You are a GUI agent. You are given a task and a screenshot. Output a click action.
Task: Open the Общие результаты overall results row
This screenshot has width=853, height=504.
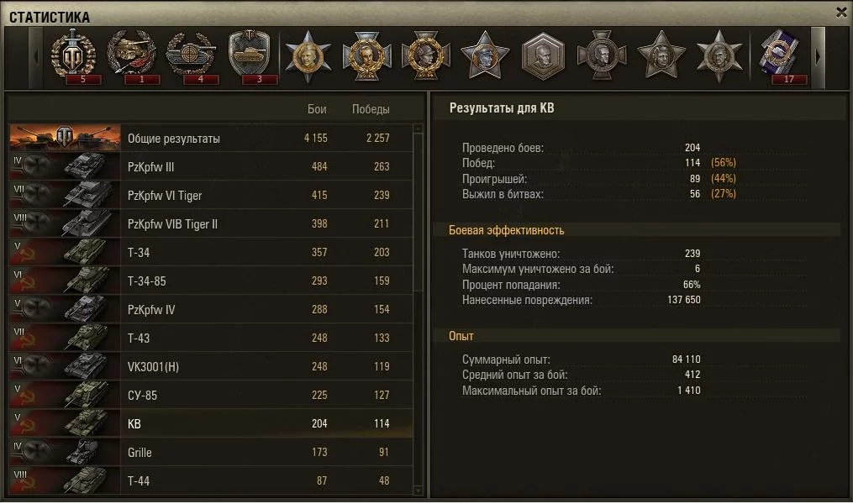[x=211, y=138]
